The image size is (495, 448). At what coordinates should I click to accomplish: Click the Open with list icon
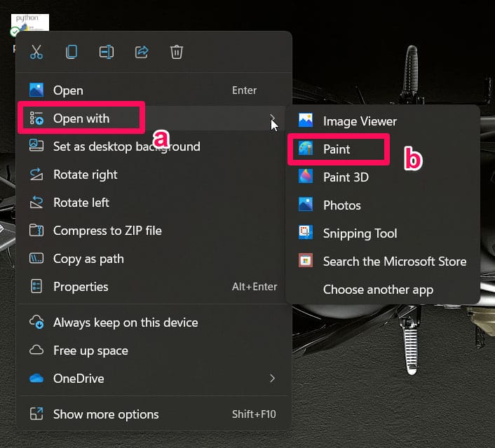point(36,118)
